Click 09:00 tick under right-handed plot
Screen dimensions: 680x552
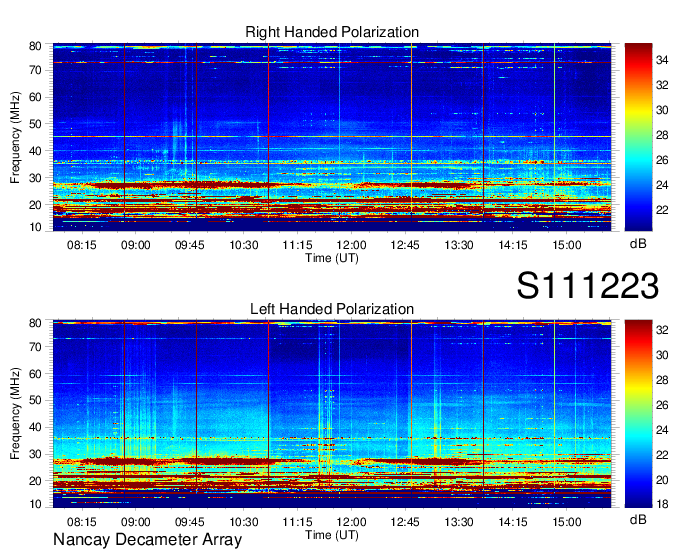coord(135,245)
